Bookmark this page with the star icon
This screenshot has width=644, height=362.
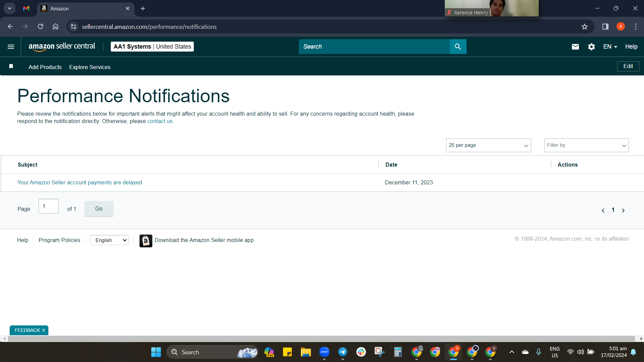pyautogui.click(x=585, y=26)
